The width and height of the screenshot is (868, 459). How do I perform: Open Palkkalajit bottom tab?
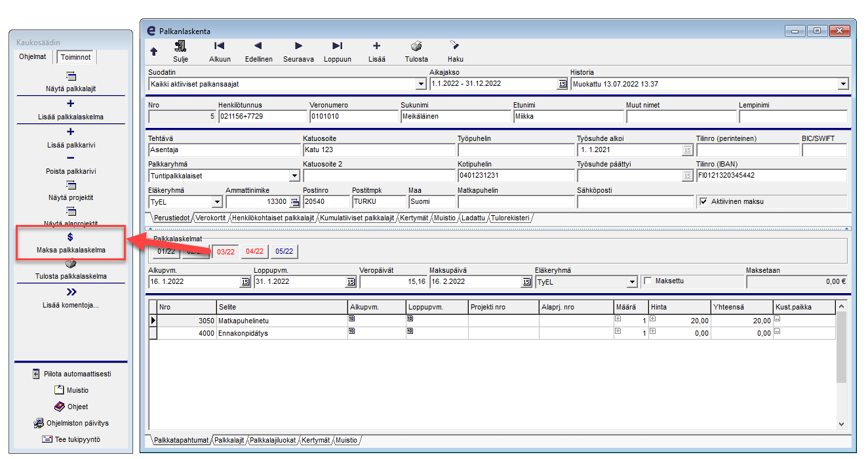click(x=229, y=441)
